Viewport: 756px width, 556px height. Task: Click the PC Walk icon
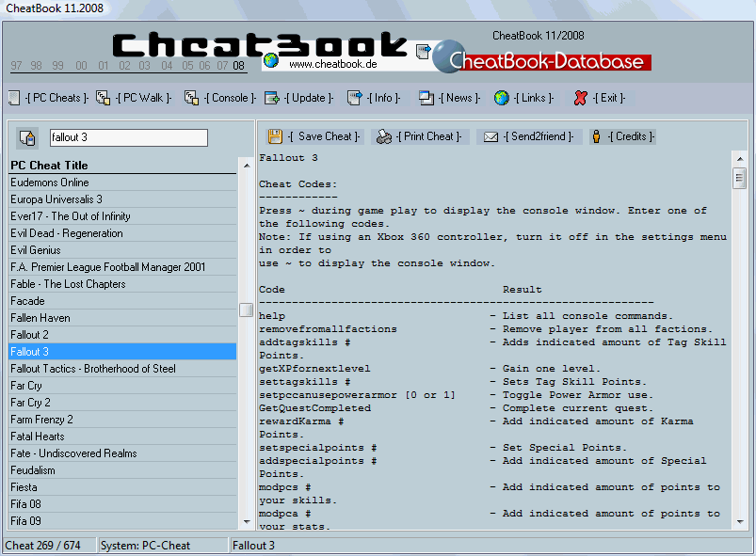(103, 98)
